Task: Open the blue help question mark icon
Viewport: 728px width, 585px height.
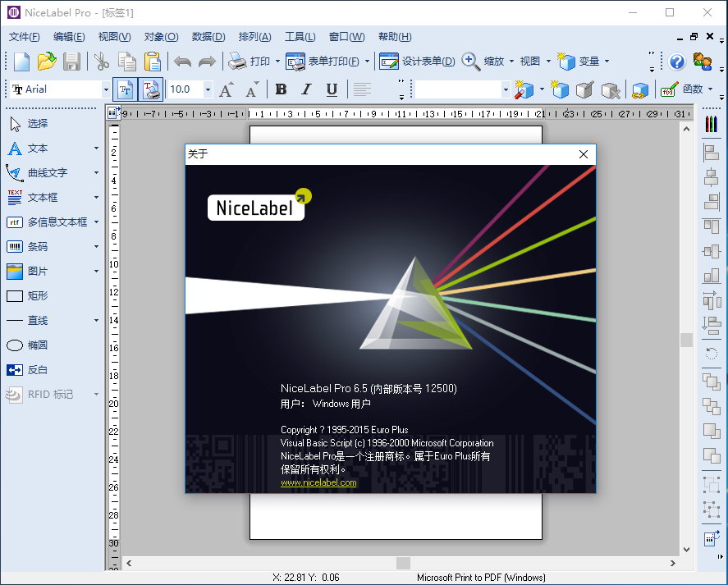Action: tap(677, 62)
